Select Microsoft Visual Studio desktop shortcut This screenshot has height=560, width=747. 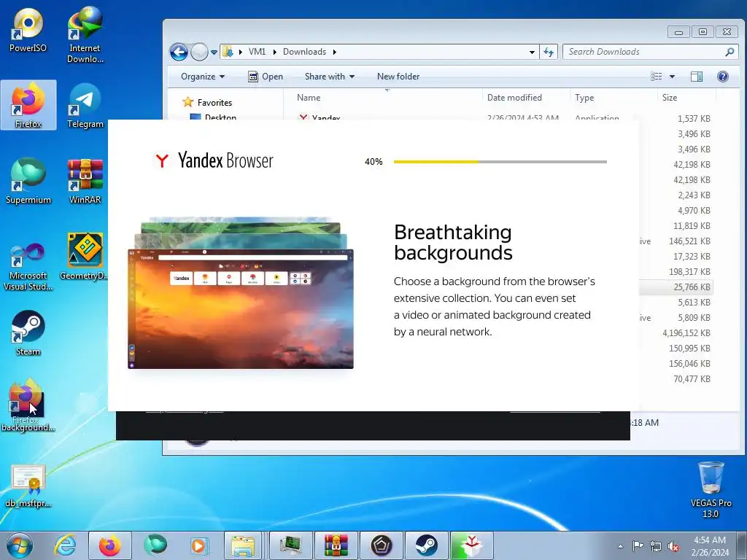tap(28, 265)
